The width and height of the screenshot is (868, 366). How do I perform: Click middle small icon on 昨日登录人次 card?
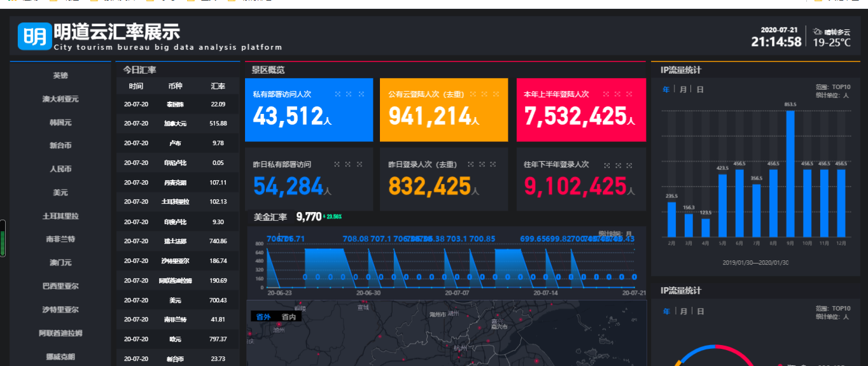coord(482,164)
